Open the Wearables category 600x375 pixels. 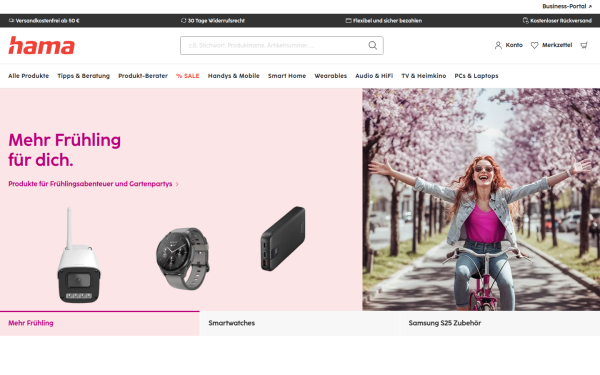[331, 76]
